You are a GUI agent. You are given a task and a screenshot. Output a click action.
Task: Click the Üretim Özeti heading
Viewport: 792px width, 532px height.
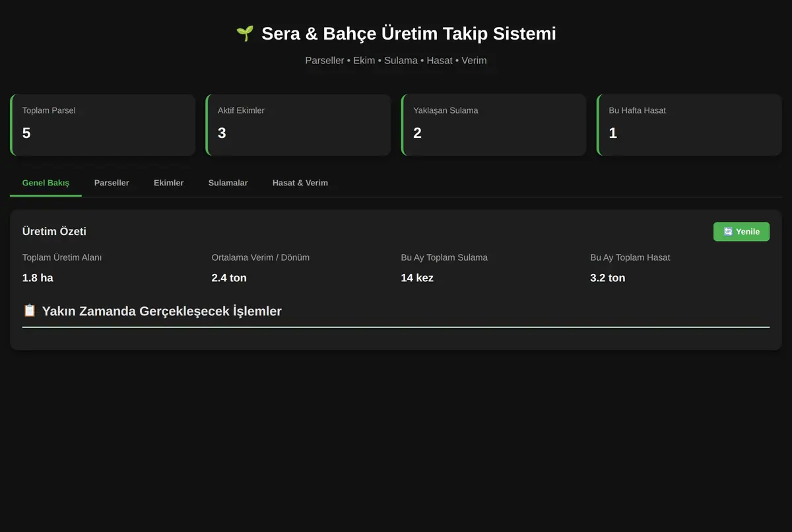54,231
